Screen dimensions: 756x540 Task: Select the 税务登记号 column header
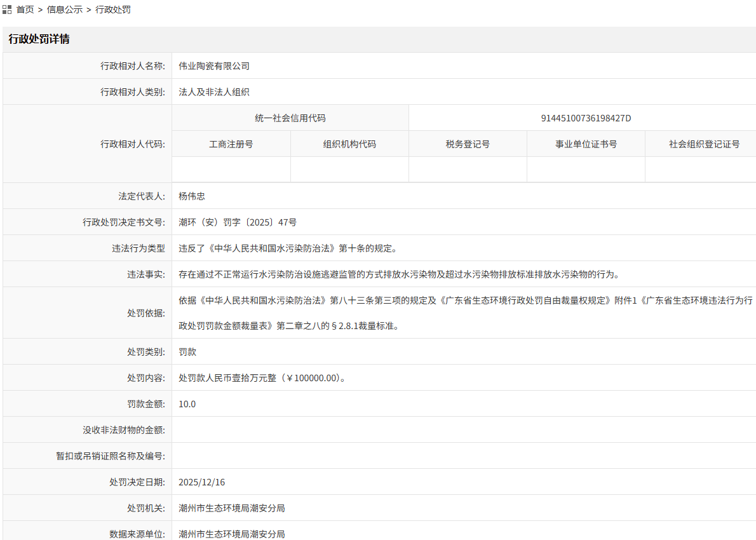467,144
